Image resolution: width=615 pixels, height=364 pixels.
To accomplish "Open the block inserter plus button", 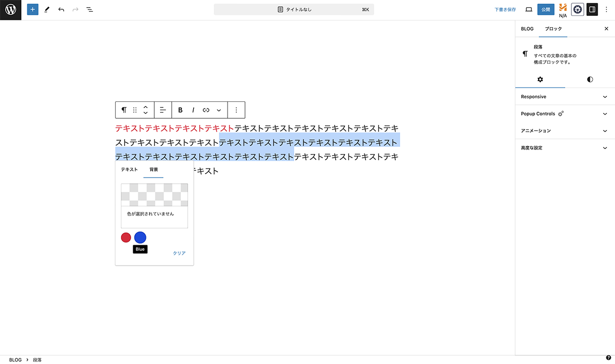I will pyautogui.click(x=33, y=10).
